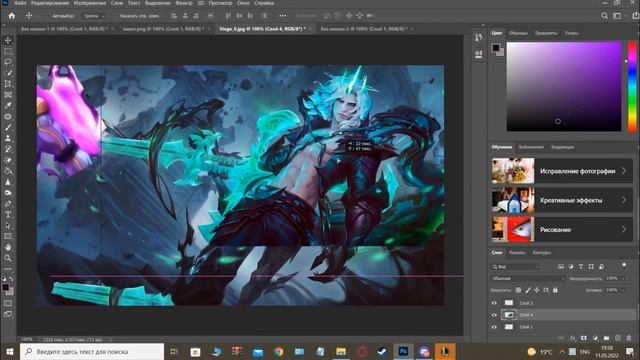
Task: Click the Windows search input field
Action: [92, 351]
